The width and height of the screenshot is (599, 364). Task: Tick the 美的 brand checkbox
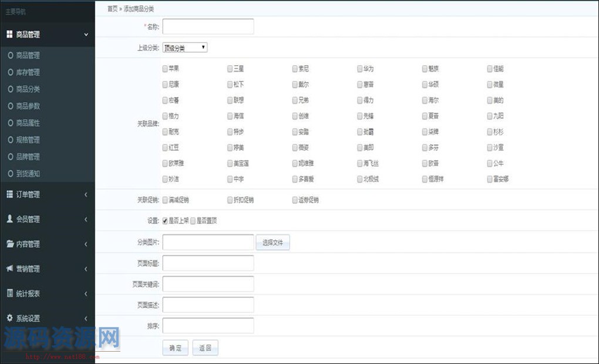tap(490, 100)
